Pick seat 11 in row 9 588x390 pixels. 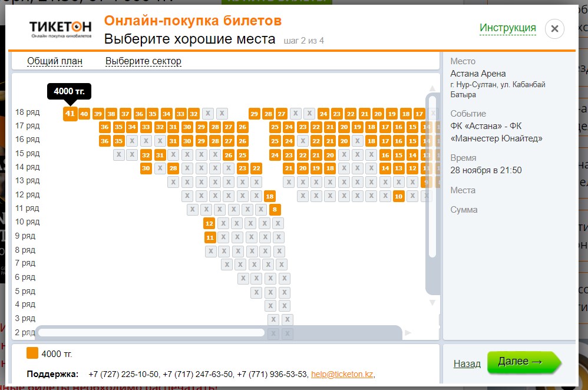210,237
